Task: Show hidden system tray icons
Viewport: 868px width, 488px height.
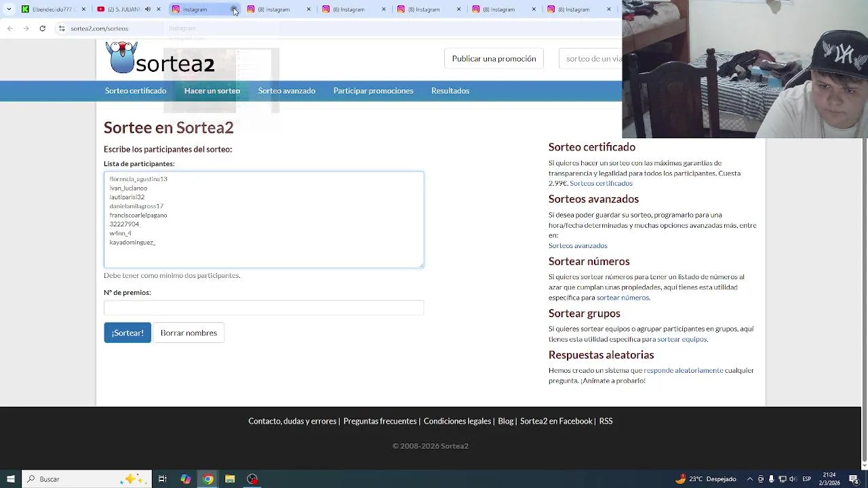Action: click(x=749, y=479)
